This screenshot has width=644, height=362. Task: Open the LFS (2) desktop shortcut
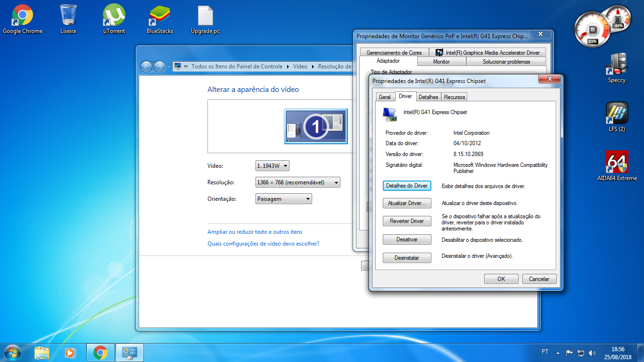(x=617, y=117)
